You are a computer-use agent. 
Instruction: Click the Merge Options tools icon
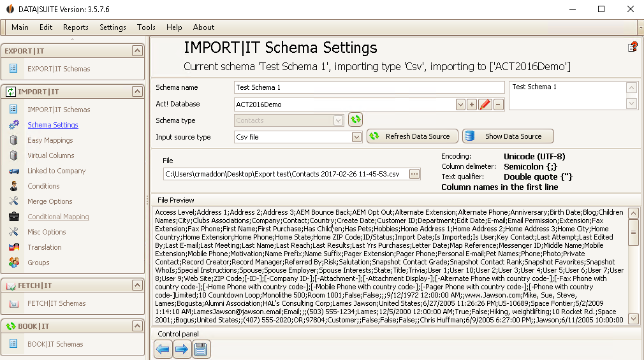tap(13, 201)
